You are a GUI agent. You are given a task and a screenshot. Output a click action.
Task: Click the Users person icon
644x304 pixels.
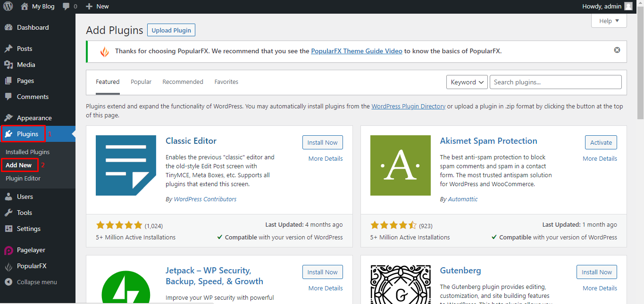(8, 197)
